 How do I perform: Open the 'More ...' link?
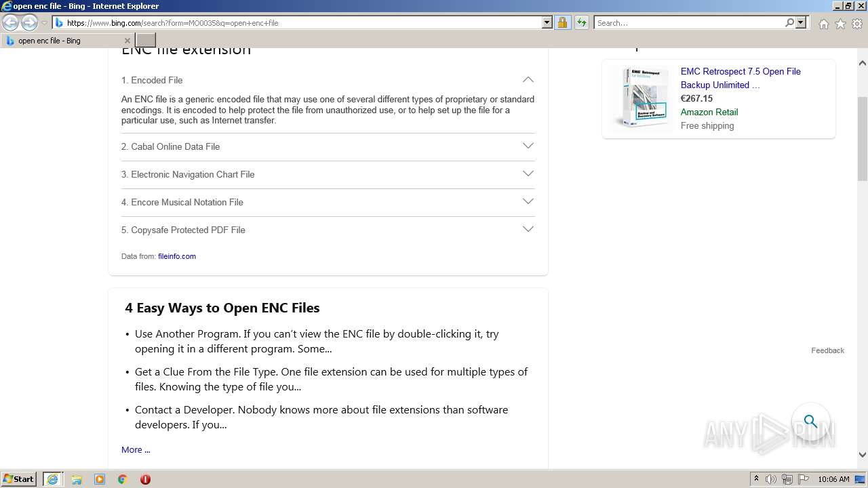[x=136, y=449]
